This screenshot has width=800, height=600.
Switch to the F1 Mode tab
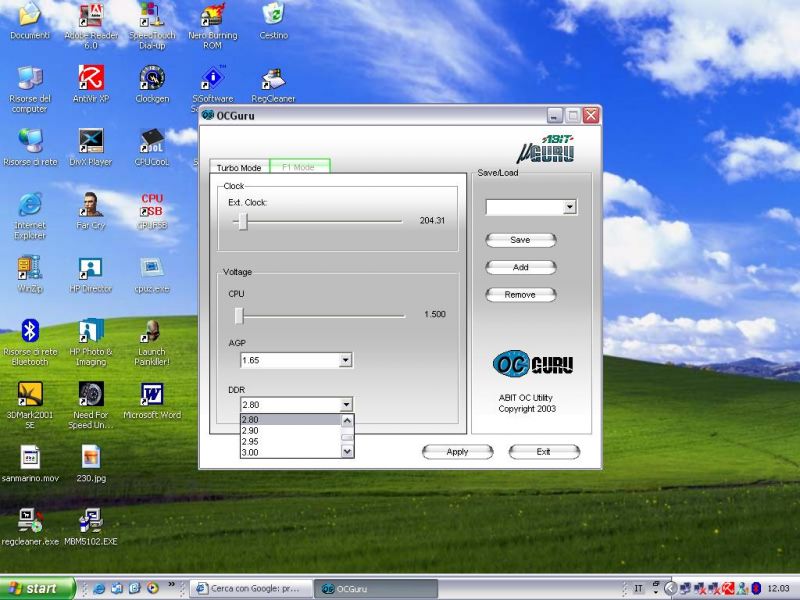[299, 167]
